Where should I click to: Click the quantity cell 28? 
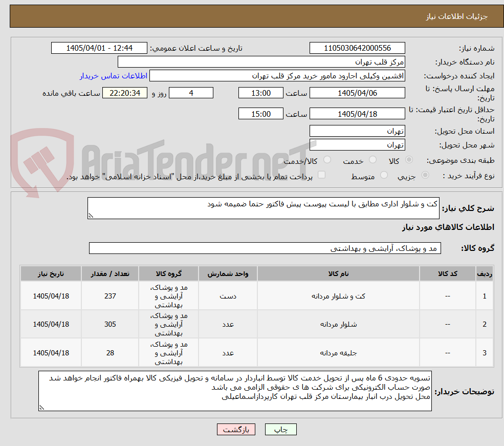110,353
